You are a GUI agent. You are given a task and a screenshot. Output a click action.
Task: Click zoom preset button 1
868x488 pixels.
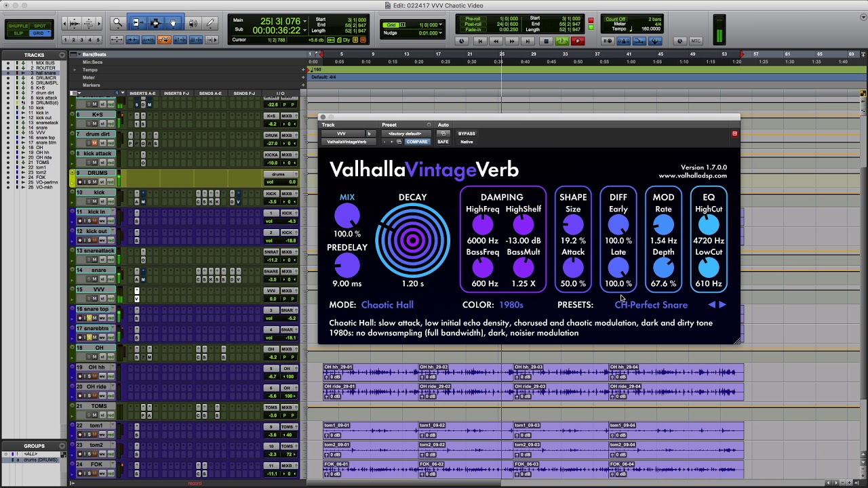66,41
